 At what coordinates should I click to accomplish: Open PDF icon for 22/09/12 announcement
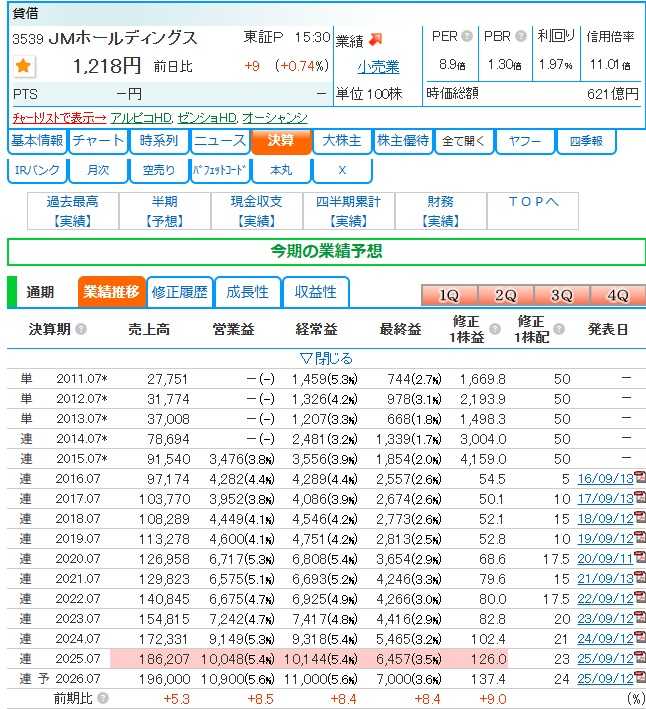(640, 596)
